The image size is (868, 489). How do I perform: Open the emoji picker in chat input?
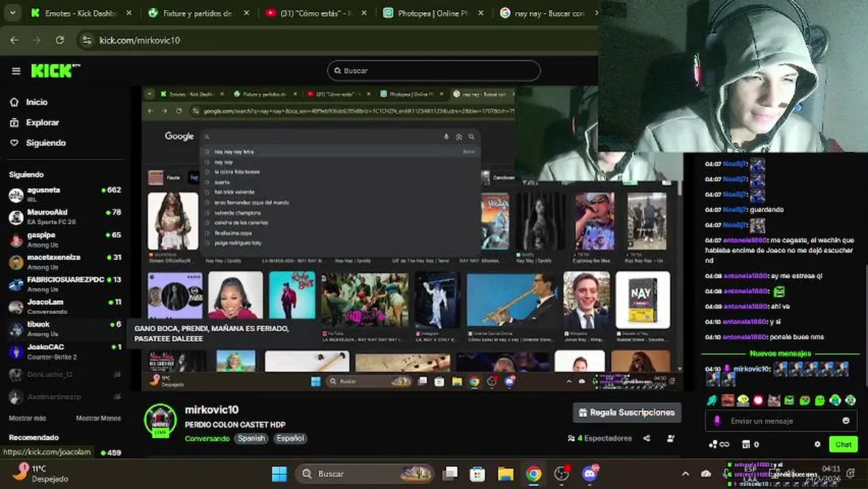pyautogui.click(x=846, y=421)
